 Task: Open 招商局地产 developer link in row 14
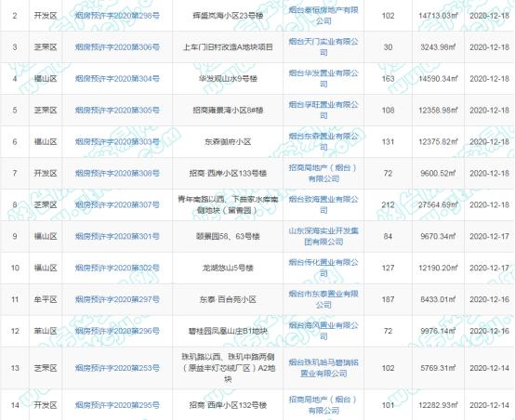324,405
